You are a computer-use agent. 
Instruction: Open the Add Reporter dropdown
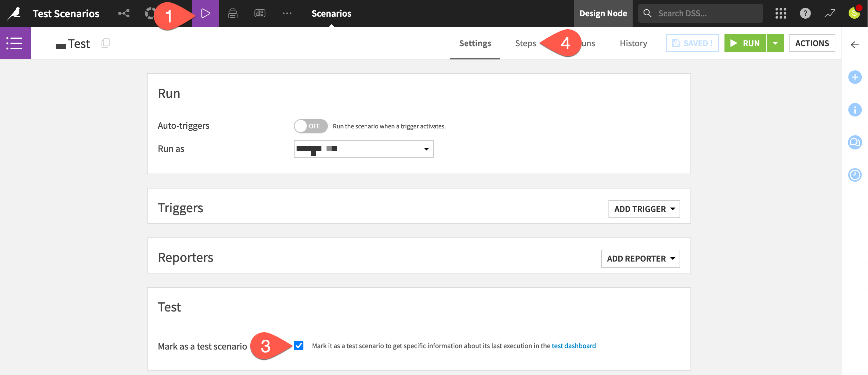coord(640,258)
